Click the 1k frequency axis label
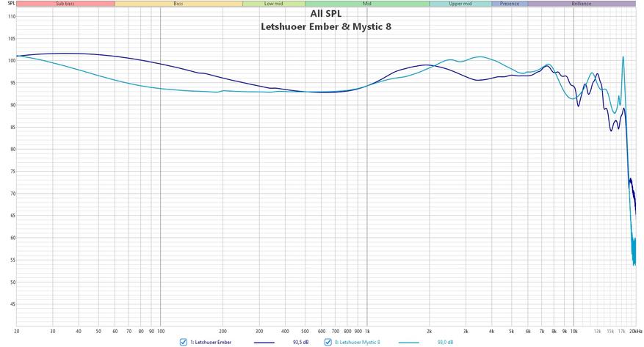The image size is (644, 347). click(x=367, y=331)
